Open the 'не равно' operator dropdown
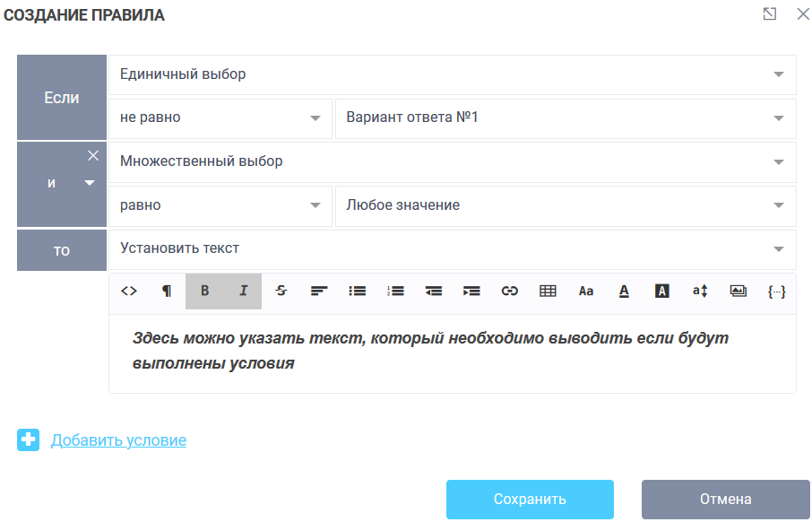Screen dimensions: 812x522 (317, 118)
